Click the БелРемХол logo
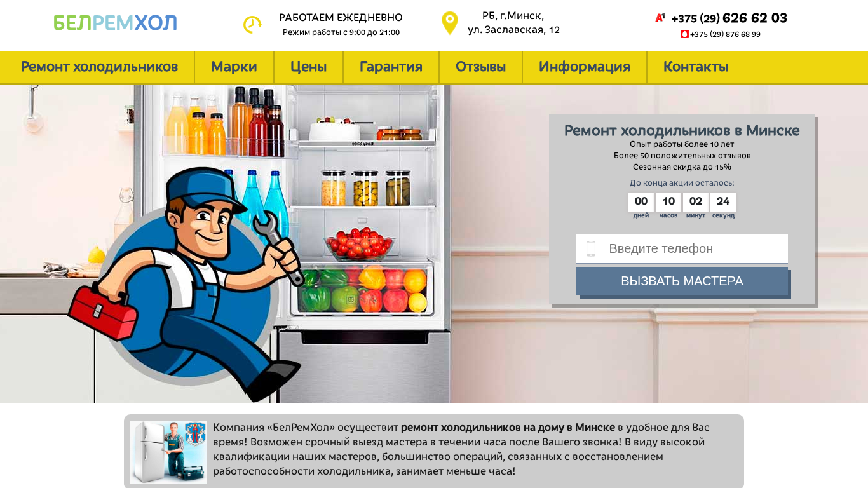The image size is (868, 488). pyautogui.click(x=115, y=24)
